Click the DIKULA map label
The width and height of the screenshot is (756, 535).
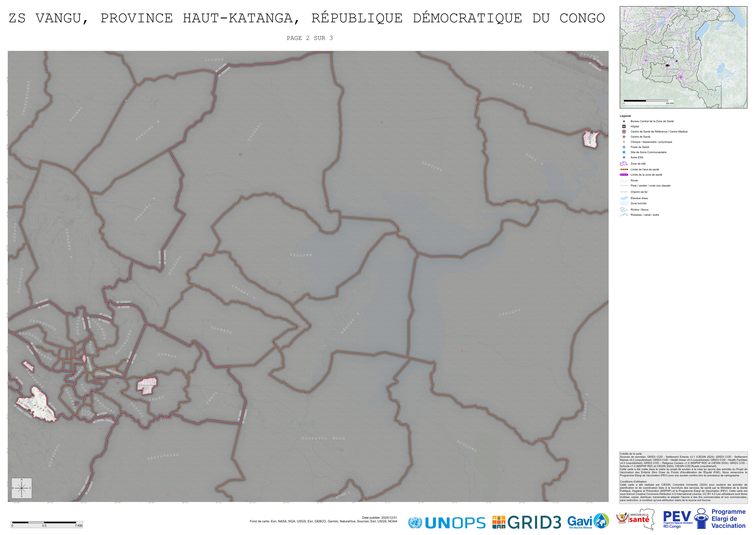[76, 114]
